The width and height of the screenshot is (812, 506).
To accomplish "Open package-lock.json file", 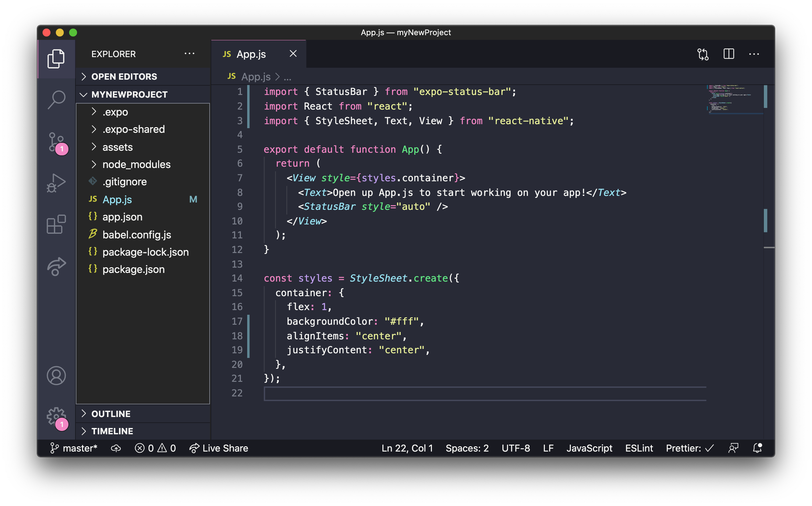I will coord(143,252).
